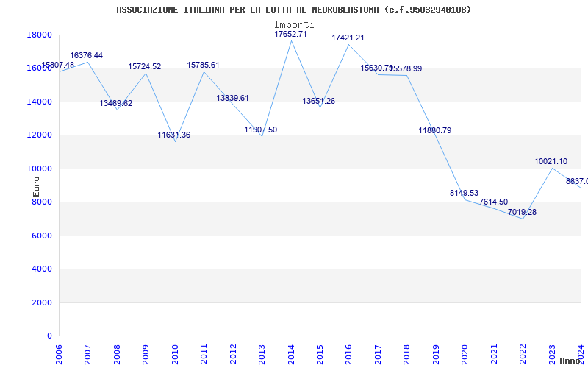Click the 2014 x-axis year label

point(291,354)
